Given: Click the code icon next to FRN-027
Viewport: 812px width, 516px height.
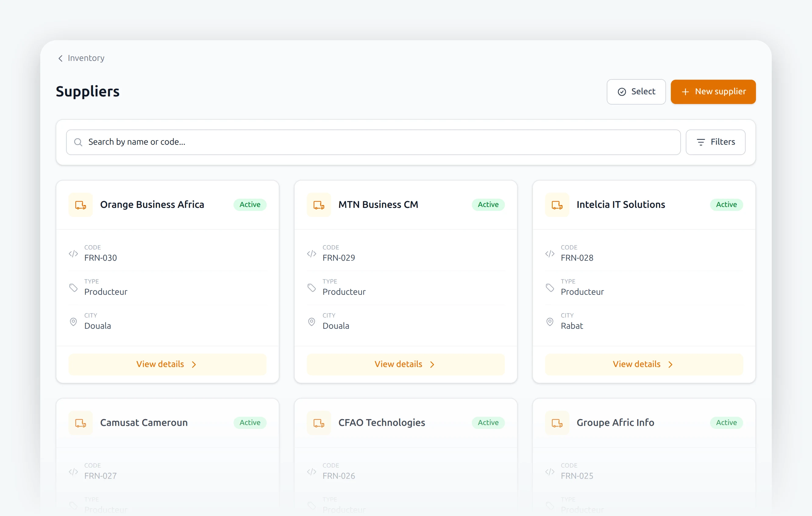Looking at the screenshot, I should [x=73, y=472].
